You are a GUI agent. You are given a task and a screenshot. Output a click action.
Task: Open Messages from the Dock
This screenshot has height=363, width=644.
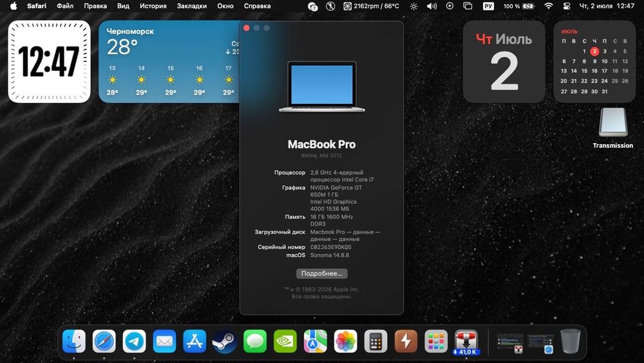255,341
